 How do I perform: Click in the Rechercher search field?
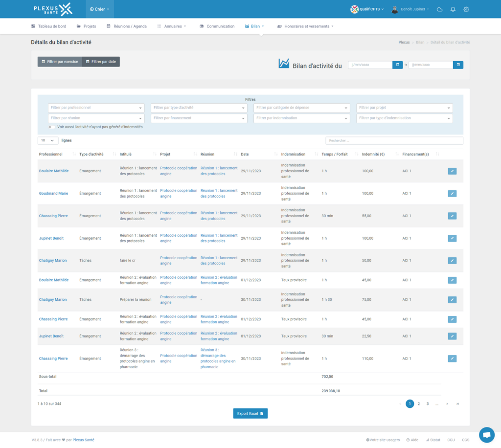pyautogui.click(x=394, y=141)
